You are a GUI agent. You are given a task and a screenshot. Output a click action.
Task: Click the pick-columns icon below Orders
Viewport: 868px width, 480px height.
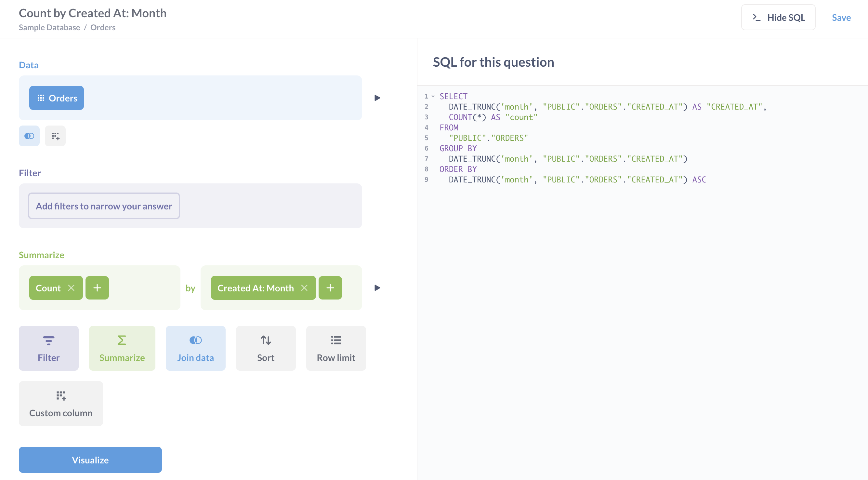(55, 136)
